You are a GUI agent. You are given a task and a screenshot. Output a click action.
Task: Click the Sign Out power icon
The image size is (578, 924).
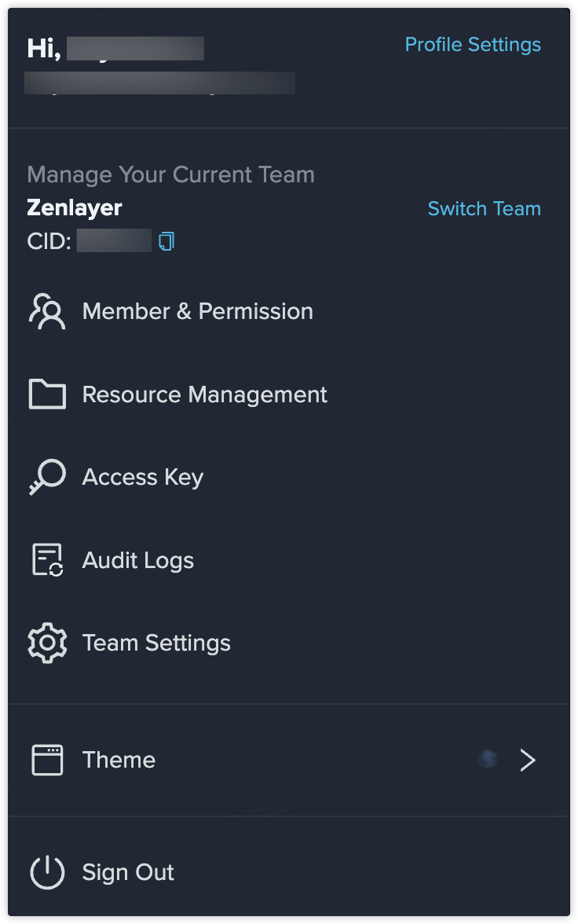47,872
